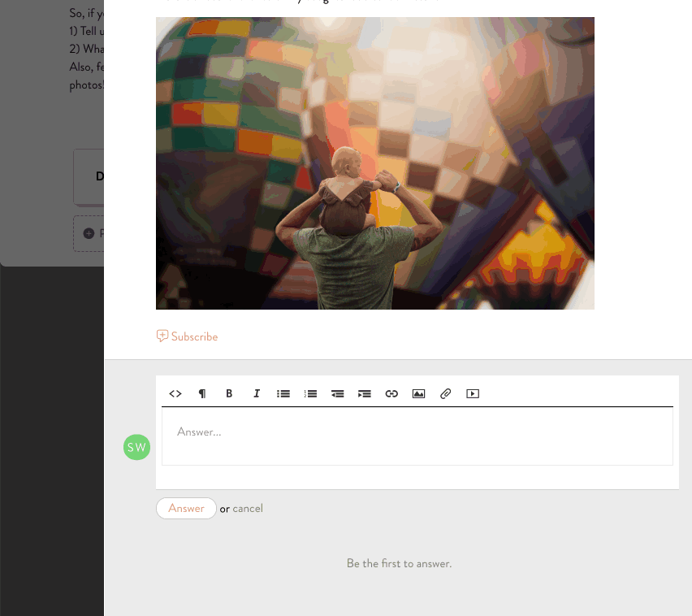
Task: Toggle HTML code view in editor
Action: pyautogui.click(x=175, y=393)
